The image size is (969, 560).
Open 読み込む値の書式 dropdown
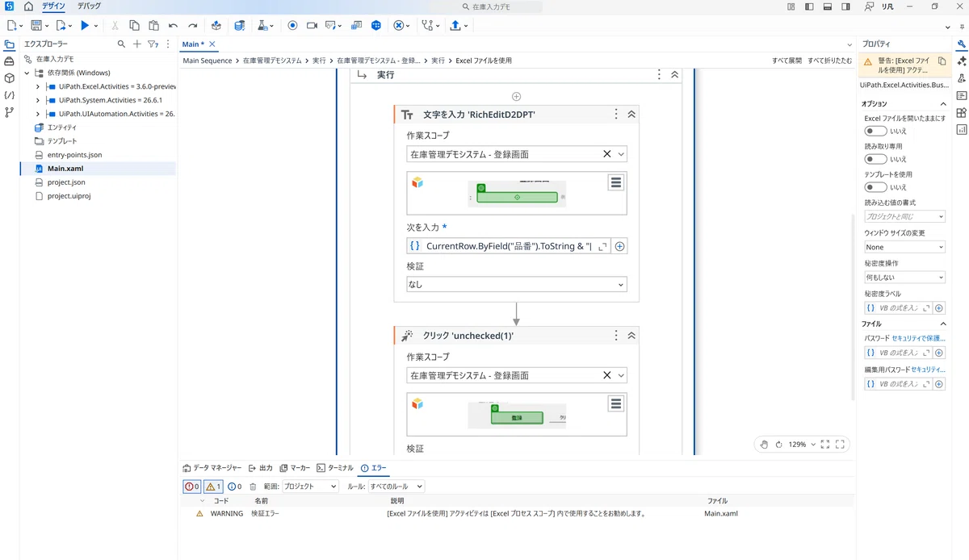(x=904, y=216)
